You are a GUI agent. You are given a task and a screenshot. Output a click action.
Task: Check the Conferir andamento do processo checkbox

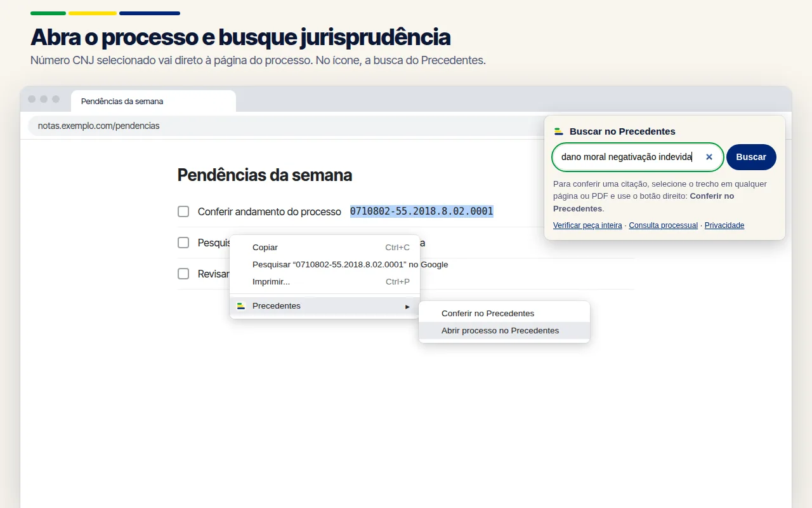tap(183, 211)
